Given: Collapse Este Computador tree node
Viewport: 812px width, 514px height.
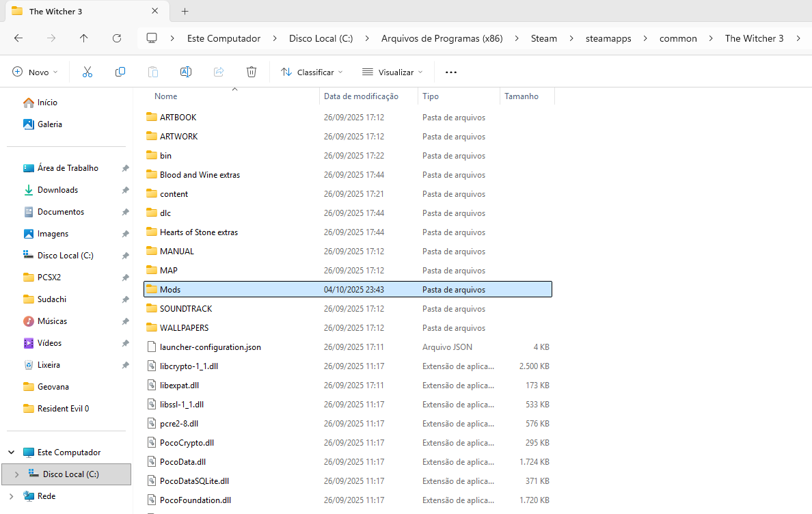Looking at the screenshot, I should click(x=12, y=452).
